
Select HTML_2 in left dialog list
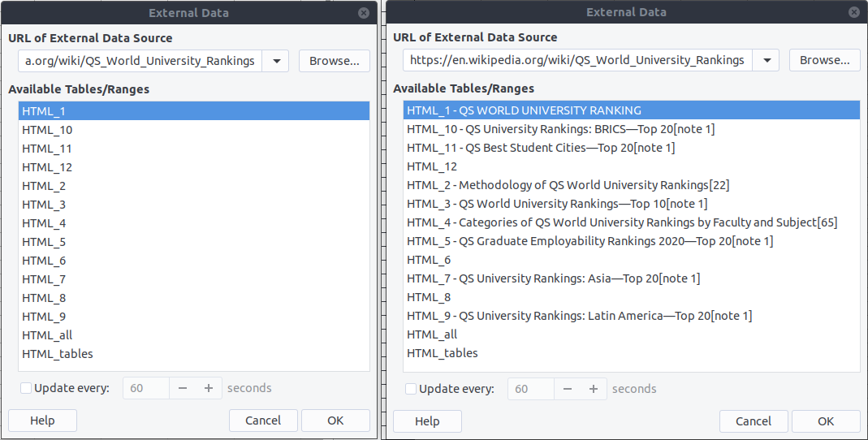(194, 186)
